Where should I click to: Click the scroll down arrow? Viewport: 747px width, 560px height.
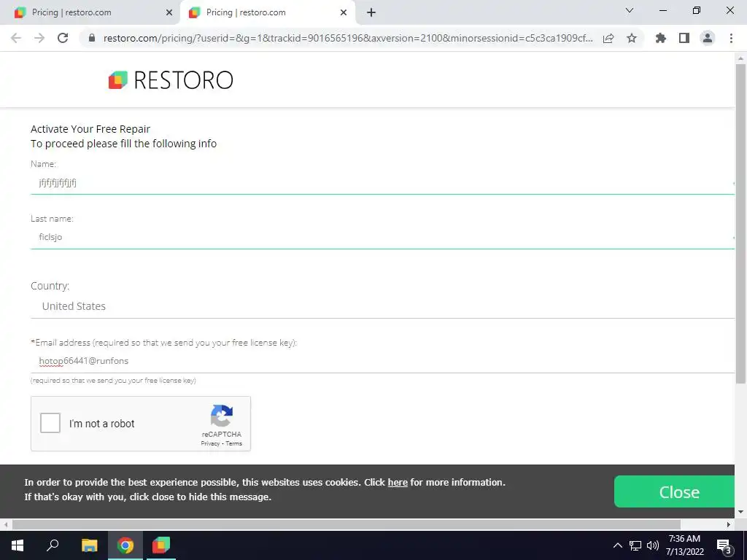[x=740, y=512]
